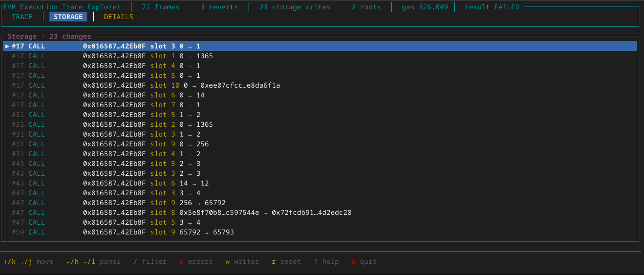Click the '3 reverts' header stat
Image resolution: width=644 pixels, height=275 pixels.
pos(219,7)
